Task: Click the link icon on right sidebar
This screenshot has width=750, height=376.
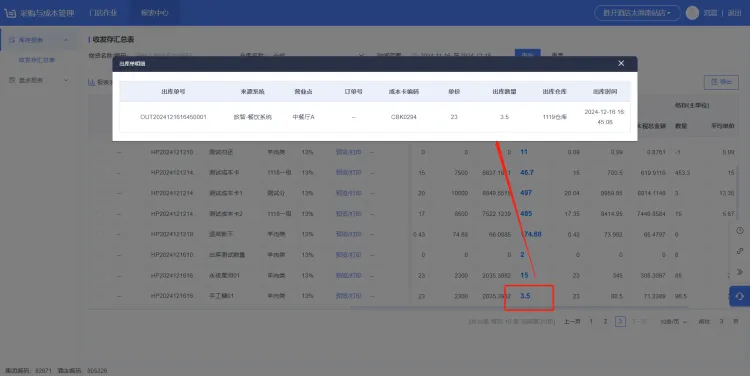Action: point(739,251)
